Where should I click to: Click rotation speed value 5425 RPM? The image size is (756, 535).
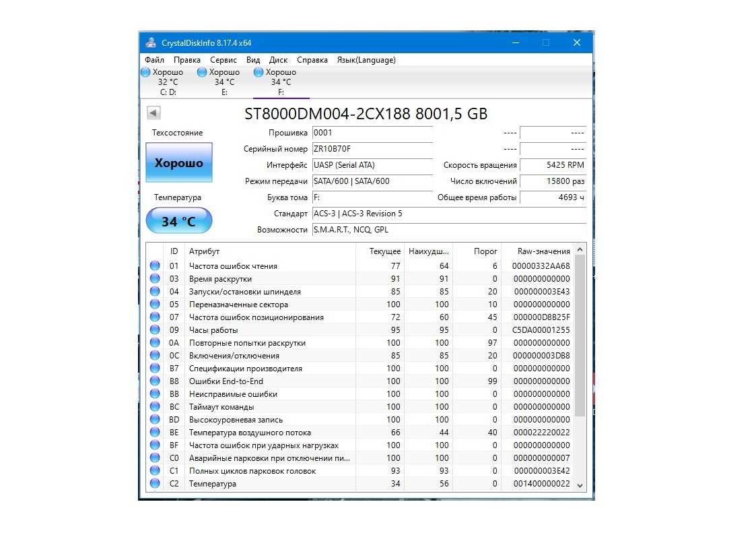(553, 165)
